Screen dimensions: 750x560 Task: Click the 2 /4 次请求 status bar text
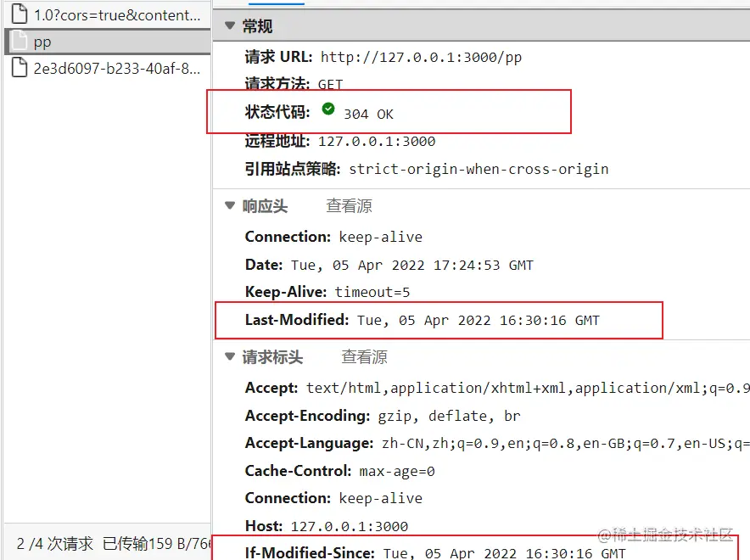[x=55, y=544]
